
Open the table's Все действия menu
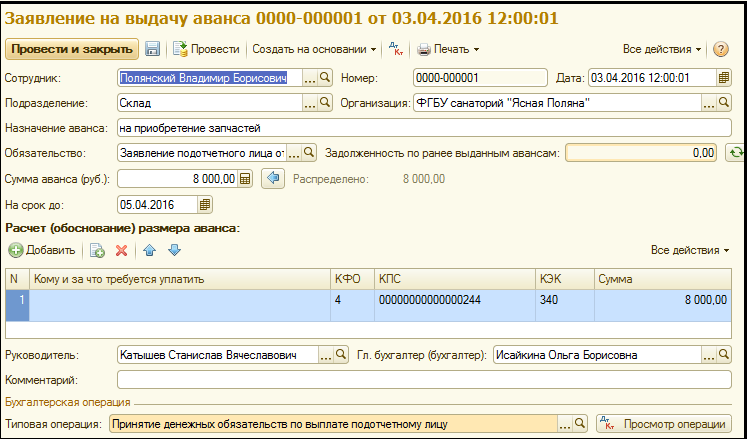pyautogui.click(x=690, y=250)
